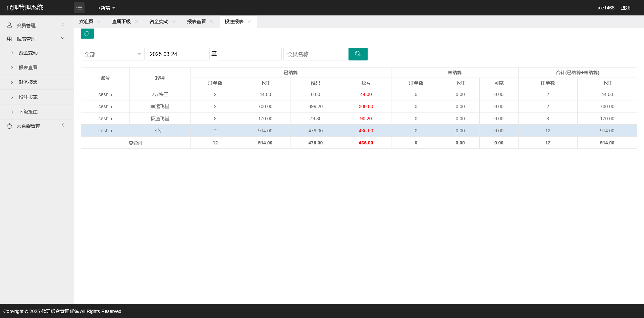This screenshot has height=318, width=644.
Task: Click the 六合彩管理 sidebar icon
Action: click(9, 126)
